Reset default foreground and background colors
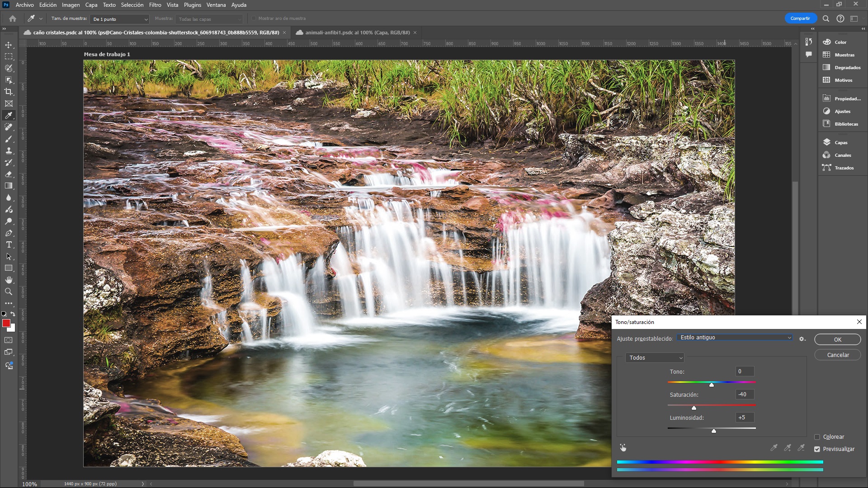Screen dimensions: 868x488 pyautogui.click(x=4, y=314)
